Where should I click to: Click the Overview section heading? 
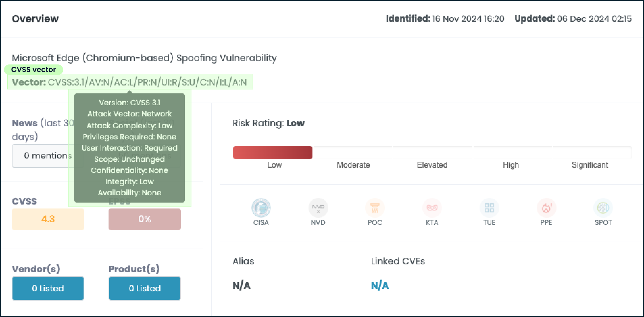coord(35,19)
